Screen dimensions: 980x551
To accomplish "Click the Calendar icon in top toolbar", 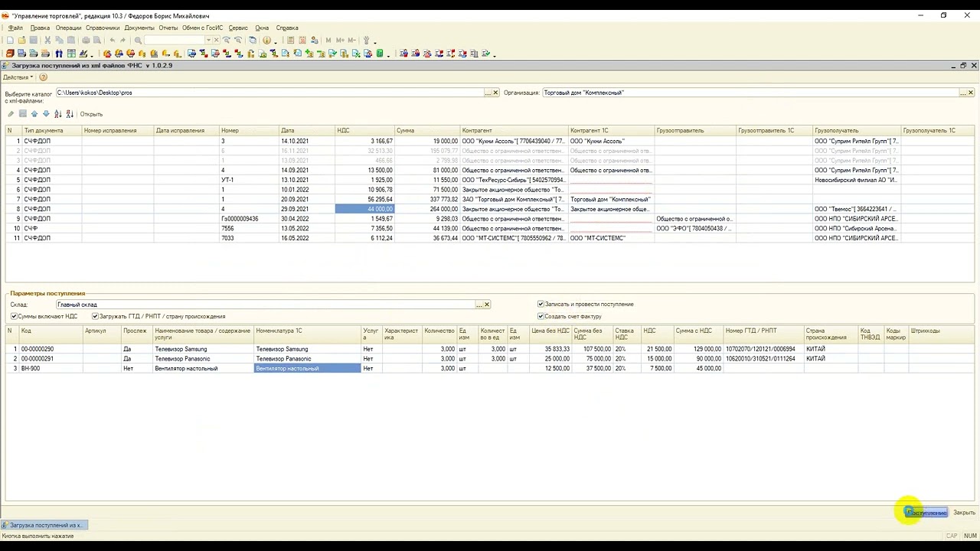I will pyautogui.click(x=302, y=41).
